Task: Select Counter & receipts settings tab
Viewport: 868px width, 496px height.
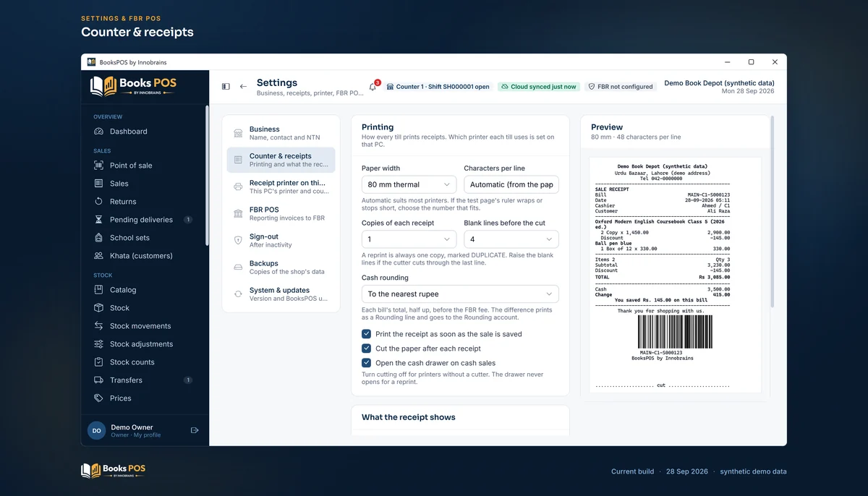Action: [281, 161]
